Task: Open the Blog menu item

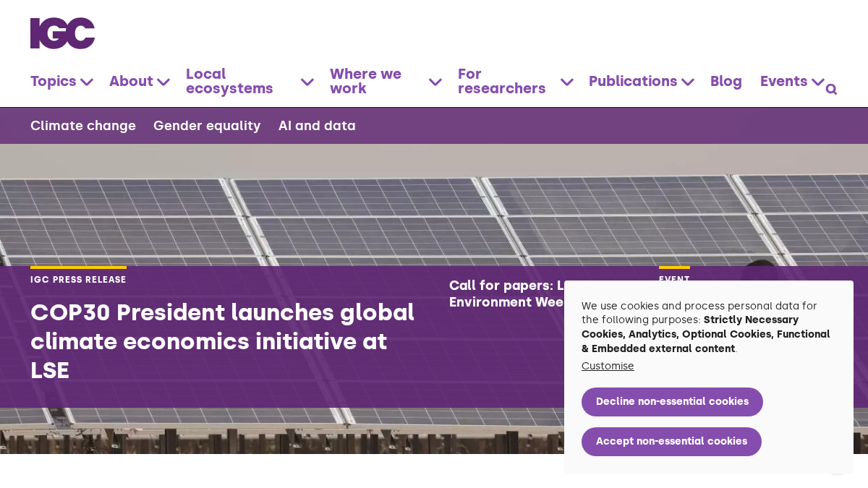Action: [726, 82]
